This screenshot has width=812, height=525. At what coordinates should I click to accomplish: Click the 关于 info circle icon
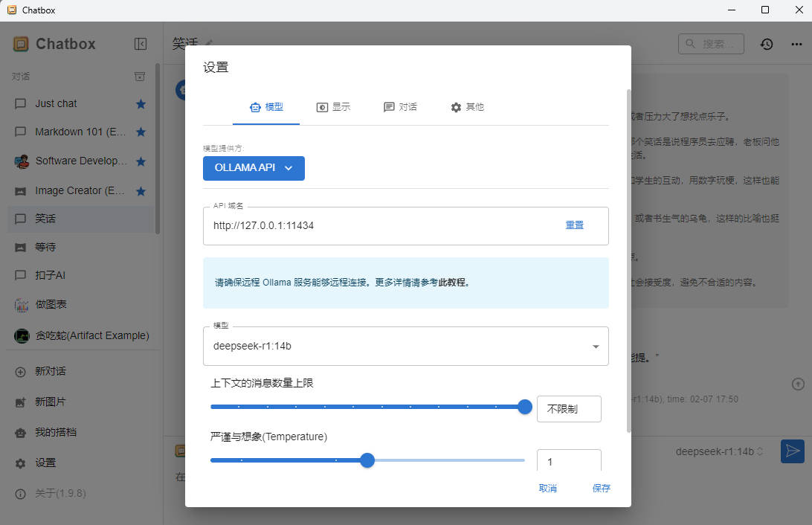[20, 494]
